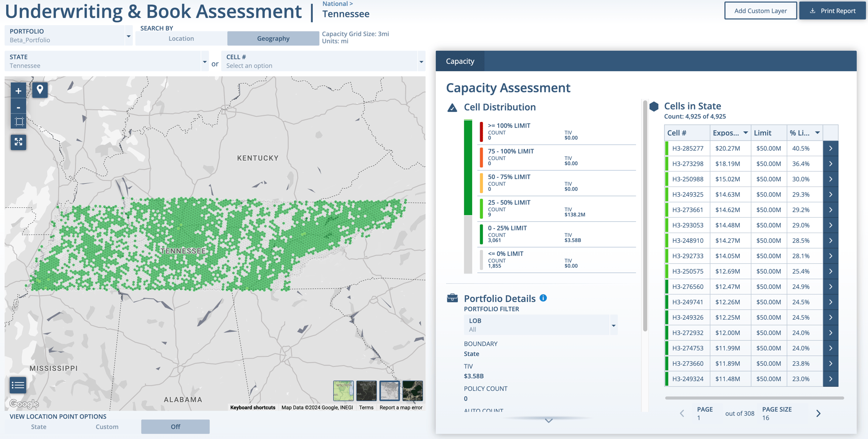Open details arrow for cell H3-285277
Screen dimensions: 868x439
click(x=830, y=148)
